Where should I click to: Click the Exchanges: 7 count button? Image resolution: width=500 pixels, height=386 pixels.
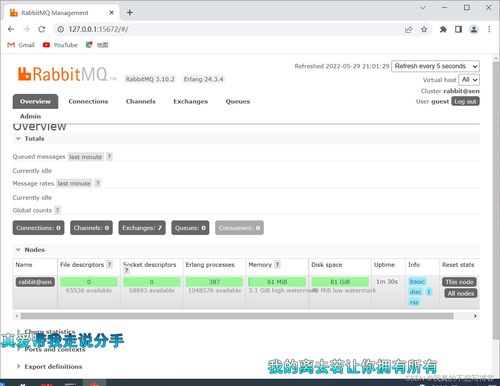pos(142,228)
